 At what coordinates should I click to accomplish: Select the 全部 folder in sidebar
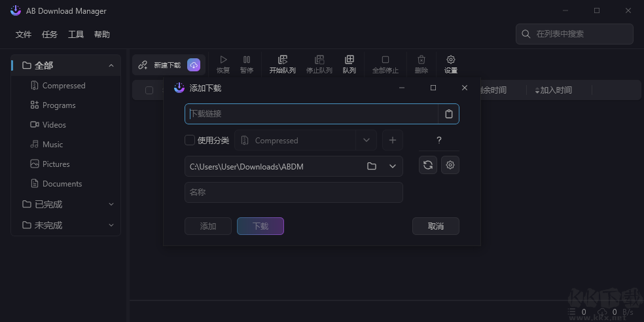tap(65, 65)
